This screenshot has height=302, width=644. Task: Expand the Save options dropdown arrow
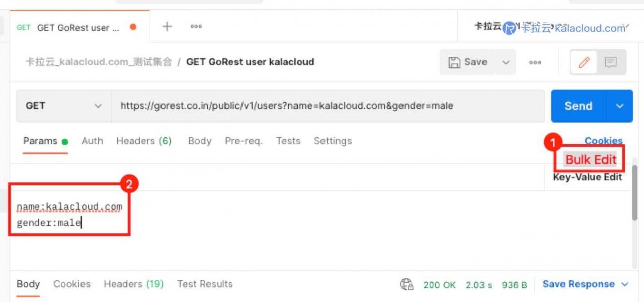(x=506, y=62)
